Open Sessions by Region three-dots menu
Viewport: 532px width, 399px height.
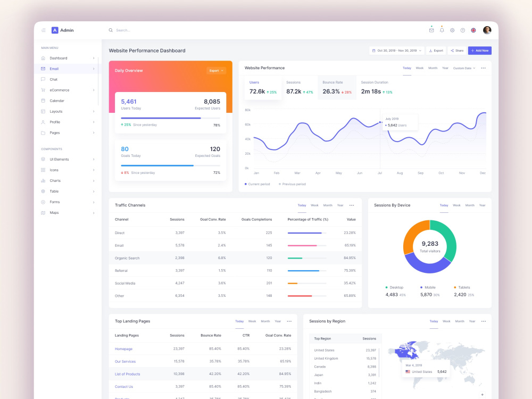coord(484,321)
